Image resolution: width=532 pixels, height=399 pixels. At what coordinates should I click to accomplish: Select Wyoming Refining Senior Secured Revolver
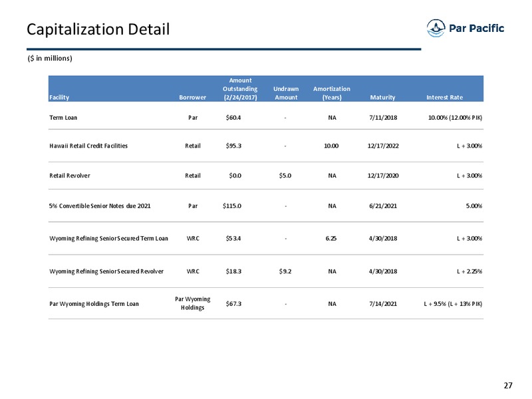pyautogui.click(x=106, y=271)
